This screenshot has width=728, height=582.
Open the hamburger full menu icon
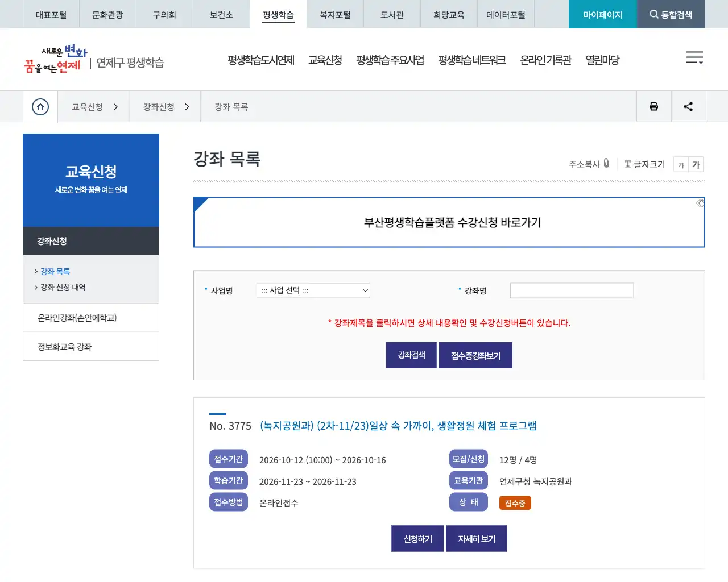click(x=694, y=57)
